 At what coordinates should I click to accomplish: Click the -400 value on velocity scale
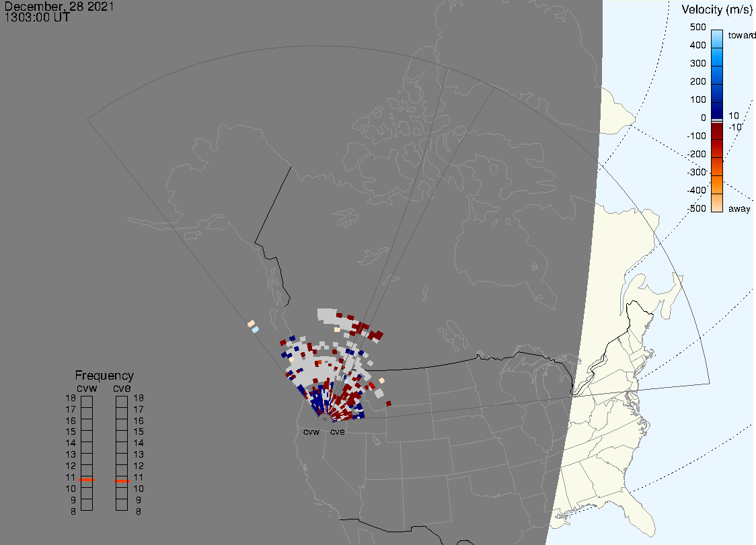[696, 190]
